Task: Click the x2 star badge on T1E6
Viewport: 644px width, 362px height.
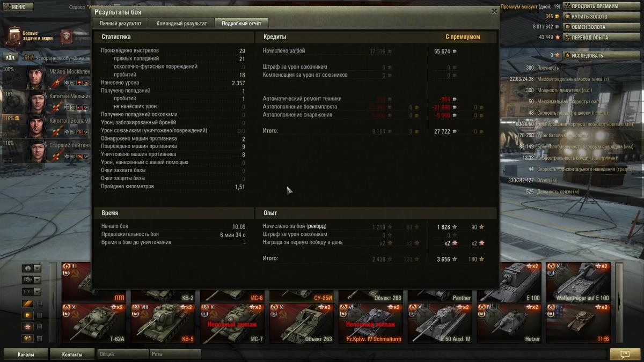Action: click(602, 307)
